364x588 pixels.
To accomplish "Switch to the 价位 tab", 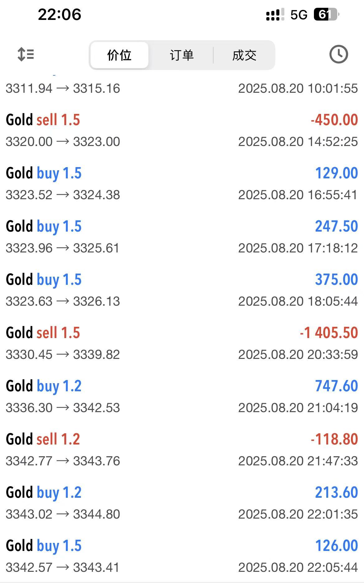I will pyautogui.click(x=119, y=55).
